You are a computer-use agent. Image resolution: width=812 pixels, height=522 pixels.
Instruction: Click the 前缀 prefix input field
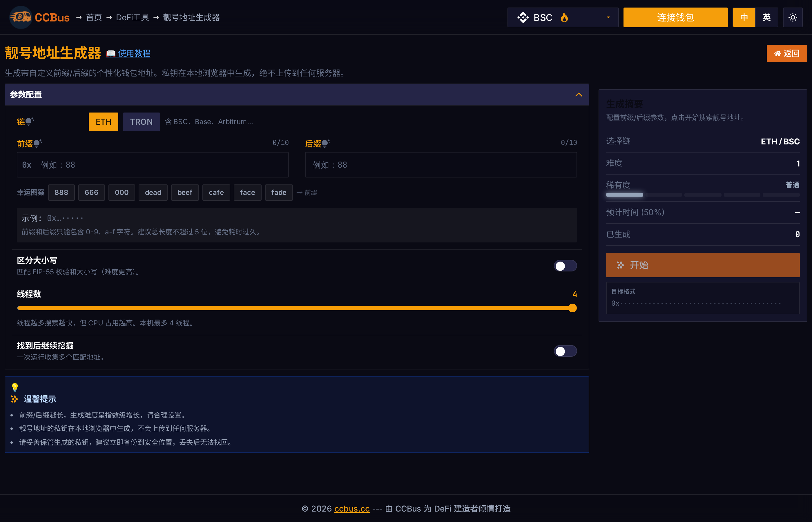click(x=153, y=165)
